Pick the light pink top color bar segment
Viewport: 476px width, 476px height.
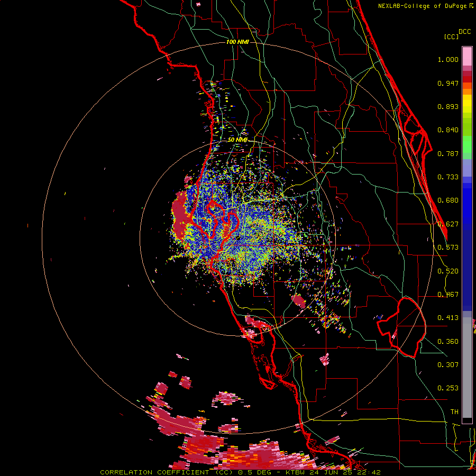(x=467, y=56)
